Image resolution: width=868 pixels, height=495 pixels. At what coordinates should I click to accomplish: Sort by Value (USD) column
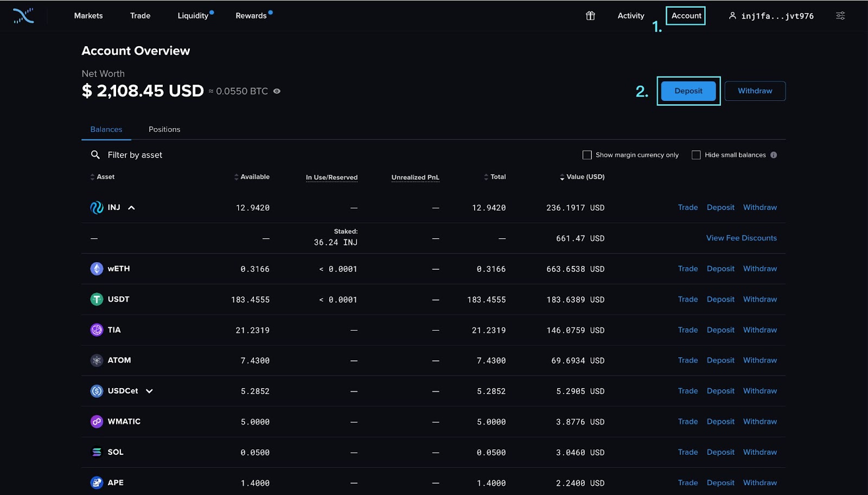click(x=582, y=177)
